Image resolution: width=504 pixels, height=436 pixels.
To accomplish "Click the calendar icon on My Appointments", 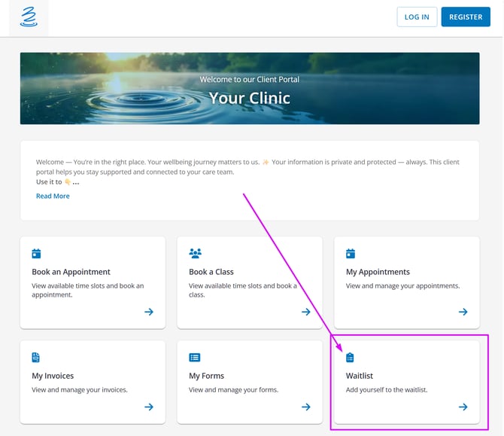I will 350,254.
